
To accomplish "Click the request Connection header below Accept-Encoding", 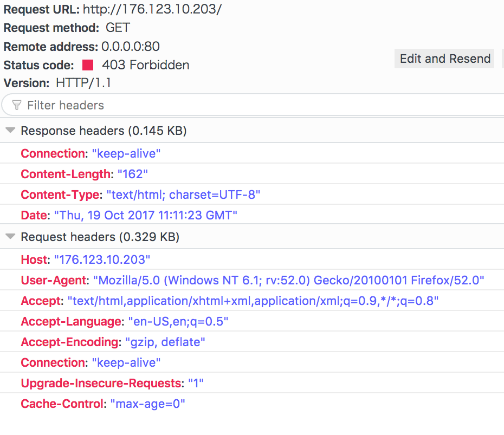I will [x=252, y=362].
